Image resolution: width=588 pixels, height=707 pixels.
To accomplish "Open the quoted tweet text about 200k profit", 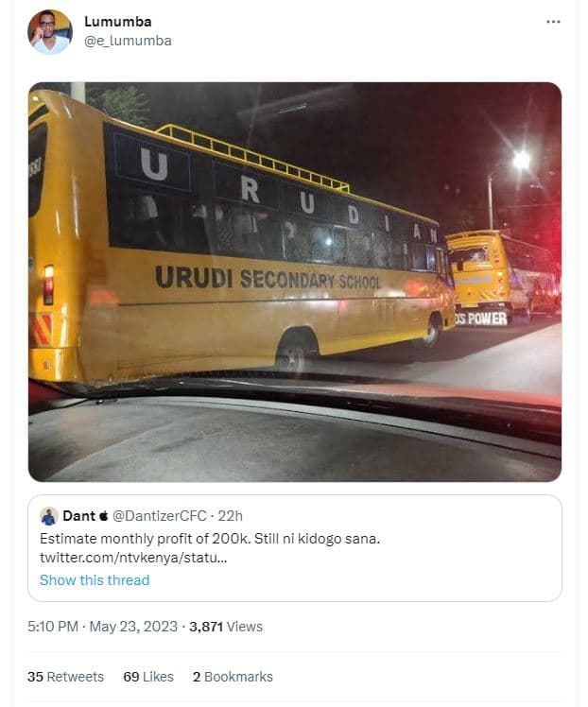I will click(210, 539).
